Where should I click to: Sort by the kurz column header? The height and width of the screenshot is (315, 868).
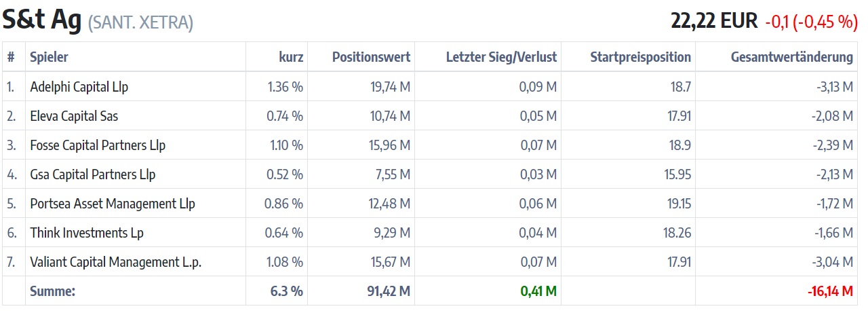tap(291, 57)
